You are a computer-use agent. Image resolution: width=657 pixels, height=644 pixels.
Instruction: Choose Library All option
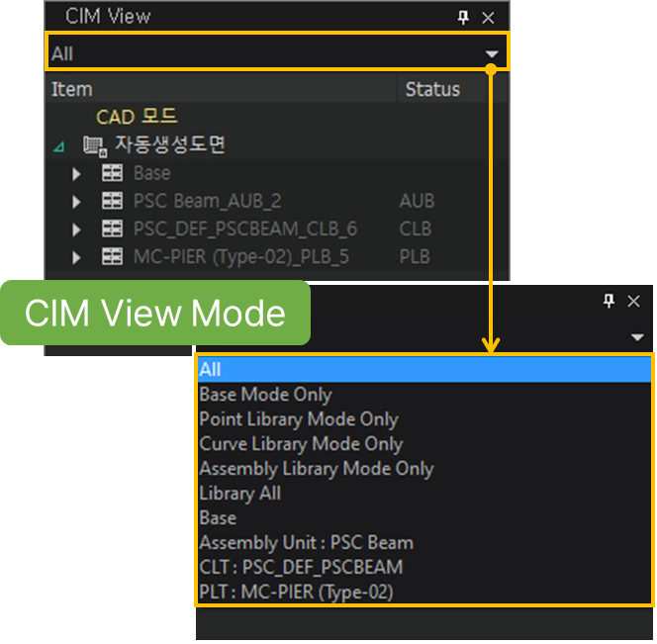(424, 494)
